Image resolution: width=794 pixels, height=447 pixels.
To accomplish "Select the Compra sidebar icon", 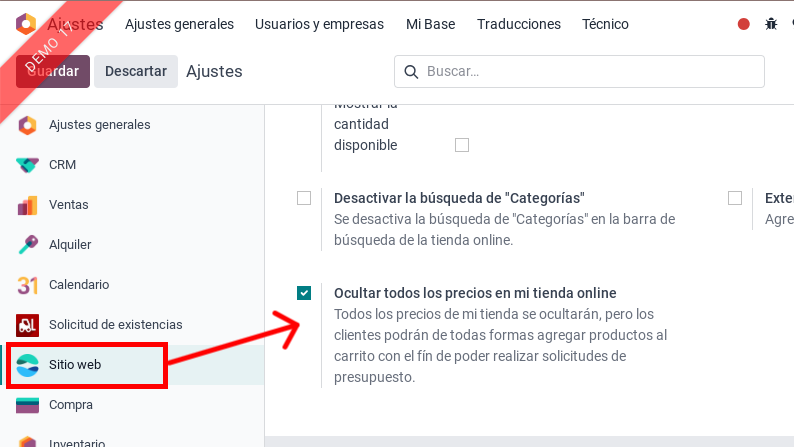I will [x=28, y=405].
